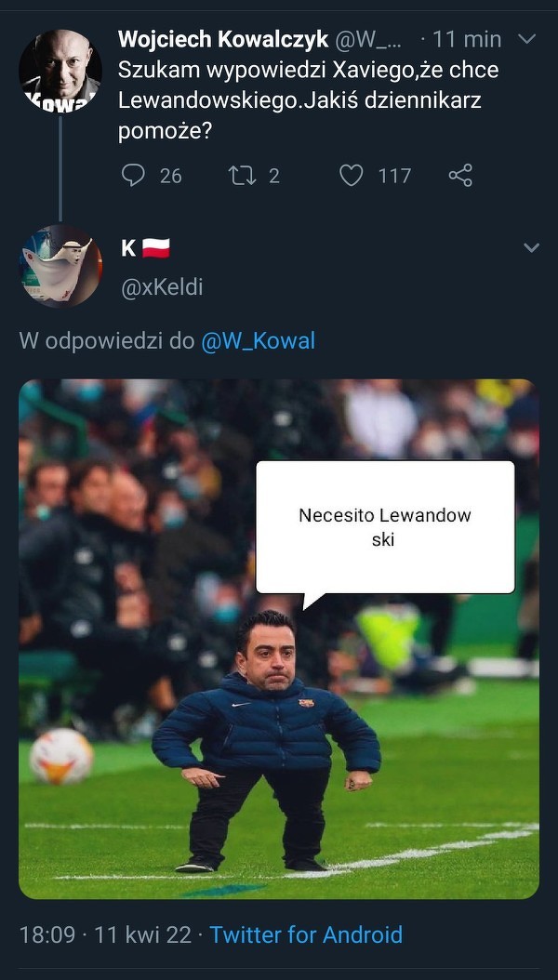Click the 18:09 · 11 kwi 22 timestamp
Image resolution: width=558 pixels, height=980 pixels.
pos(106,935)
